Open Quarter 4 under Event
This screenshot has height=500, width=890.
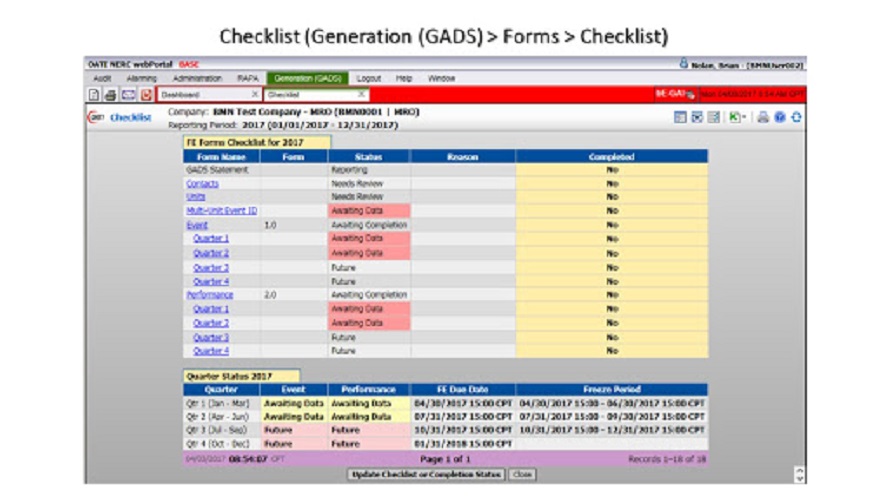211,281
